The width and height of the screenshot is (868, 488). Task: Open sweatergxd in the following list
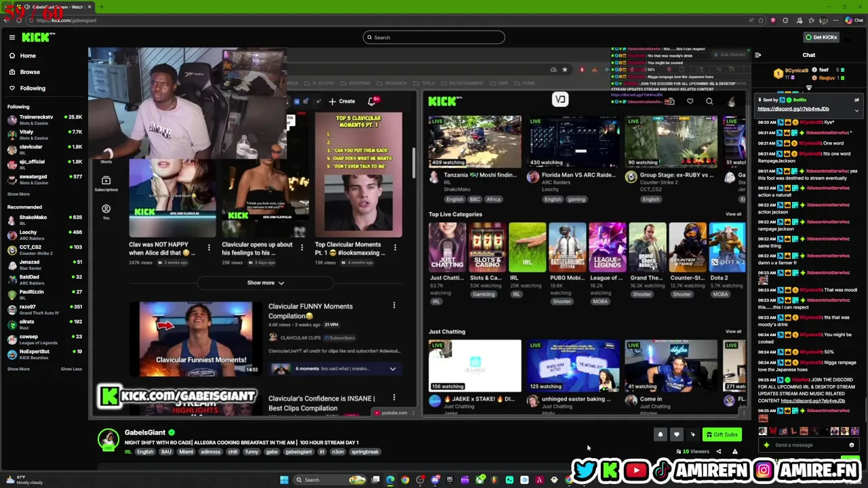[x=44, y=179]
